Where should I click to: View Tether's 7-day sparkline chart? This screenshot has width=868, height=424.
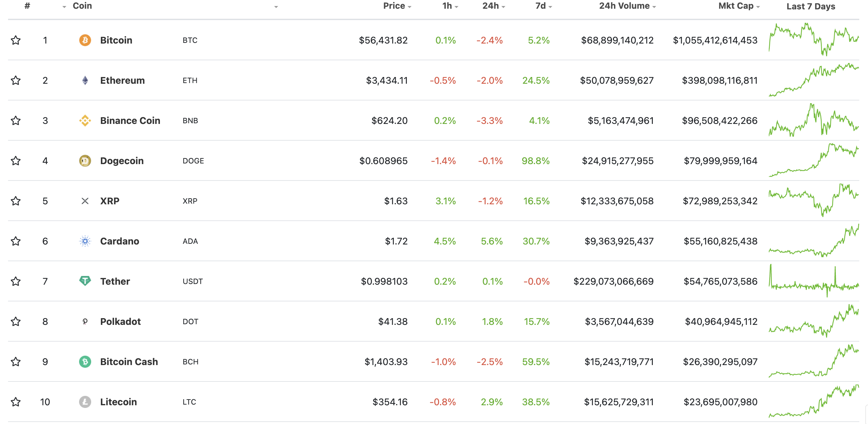(x=813, y=280)
